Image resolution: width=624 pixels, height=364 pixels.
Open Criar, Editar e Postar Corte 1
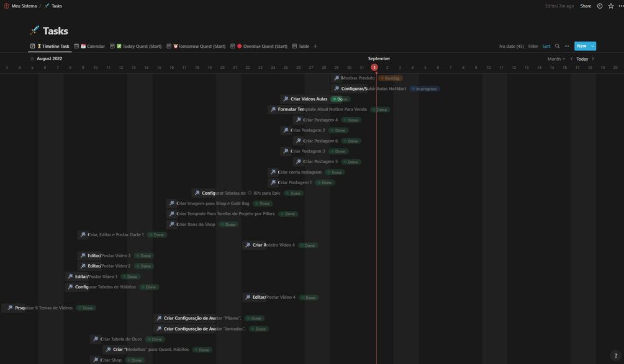coord(115,235)
